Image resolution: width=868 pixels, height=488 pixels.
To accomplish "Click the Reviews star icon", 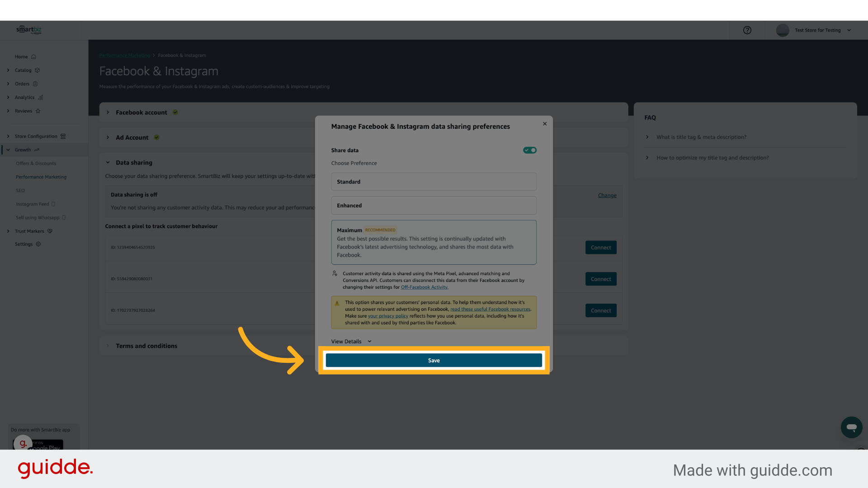I will (x=38, y=111).
